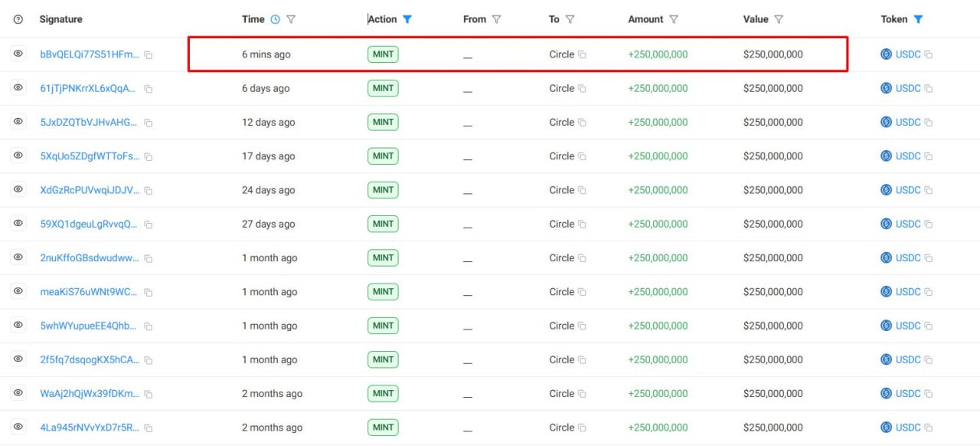Screen dimensions: 980x446
Task: Click USDC coin logo in the 6 mins ago row
Action: pos(887,54)
